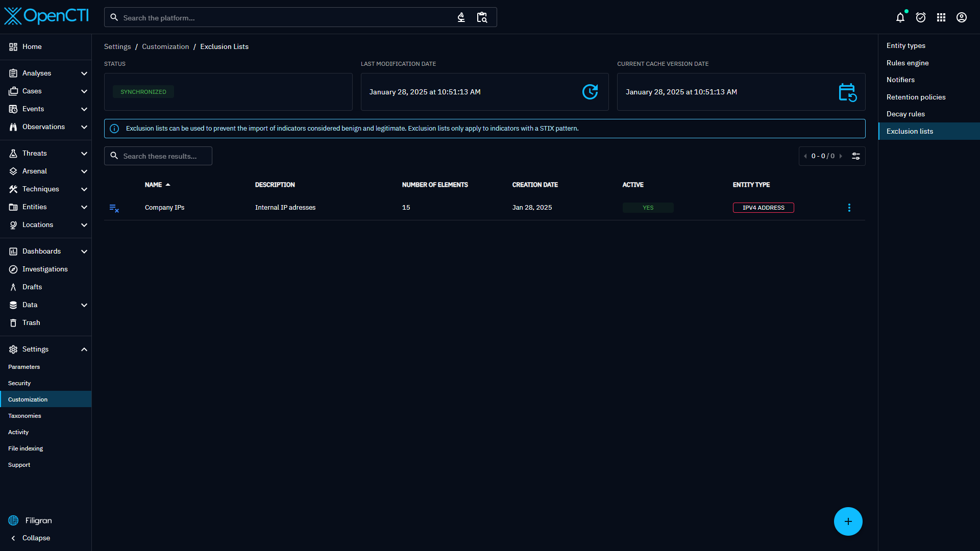The image size is (980, 551).
Task: Click the blue add exclusion list button
Action: [x=848, y=521]
